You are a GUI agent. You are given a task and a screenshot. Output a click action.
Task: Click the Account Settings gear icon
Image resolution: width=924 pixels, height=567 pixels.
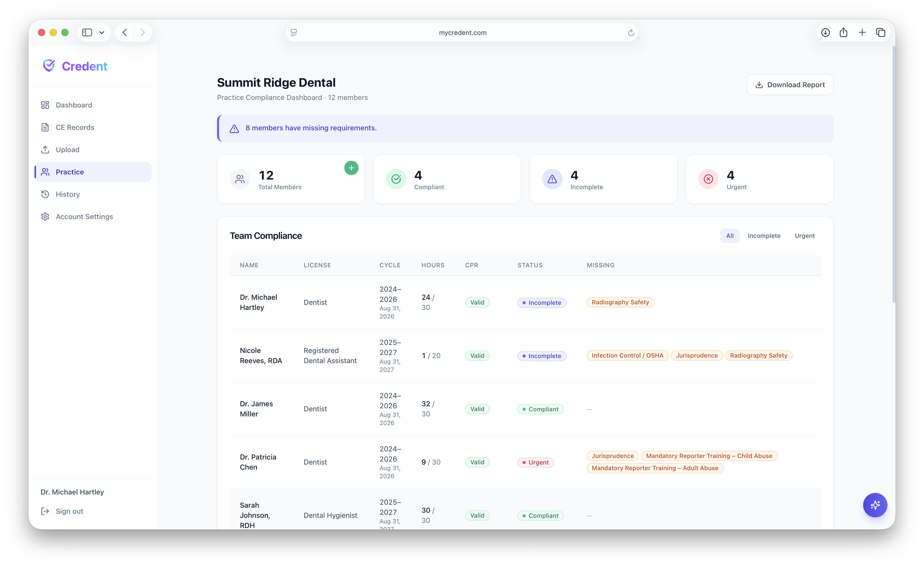tap(45, 216)
